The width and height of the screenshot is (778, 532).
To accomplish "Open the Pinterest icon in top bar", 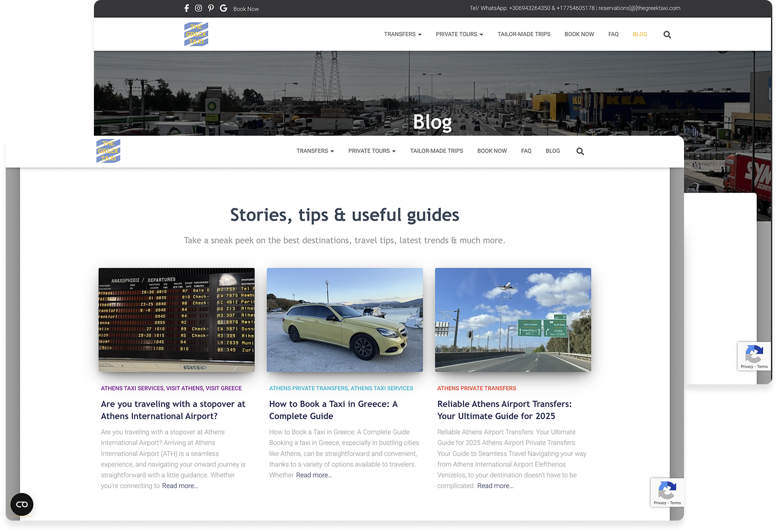I will click(211, 9).
